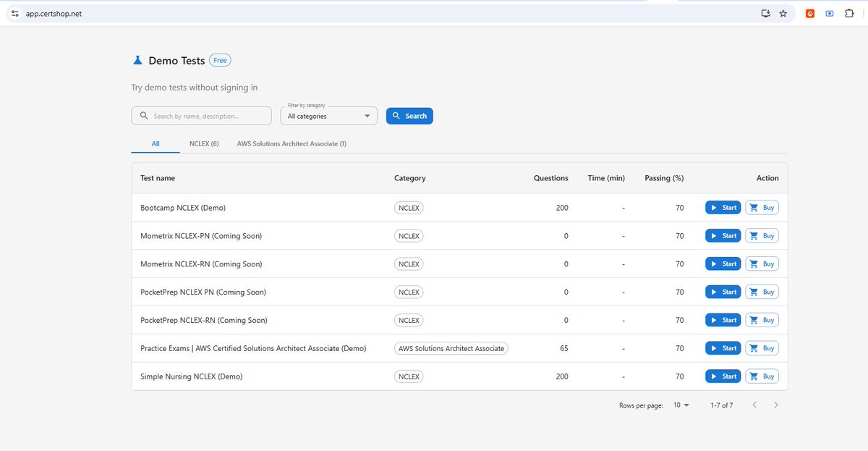868x451 pixels.
Task: Click the Time (min) column header
Action: 606,178
